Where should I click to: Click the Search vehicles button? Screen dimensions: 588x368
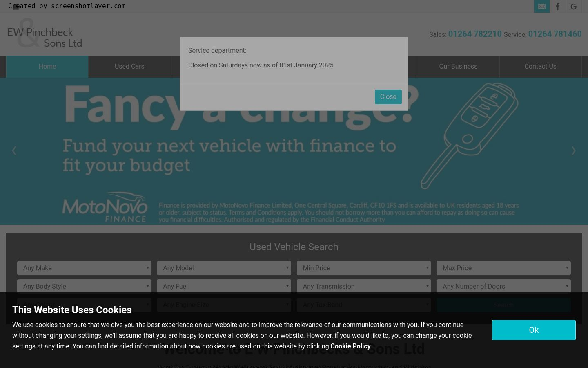click(x=503, y=305)
